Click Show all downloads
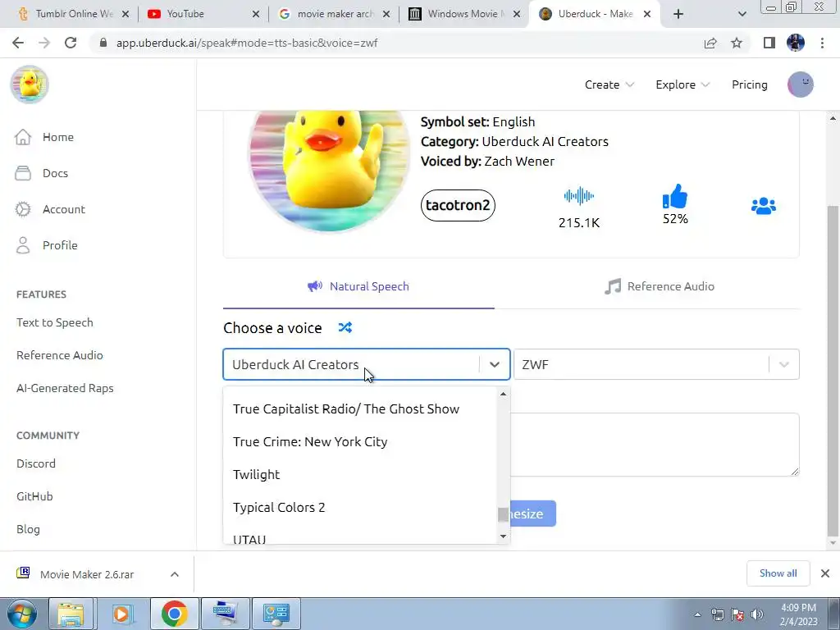Screen dimensions: 840x630 coord(778,573)
